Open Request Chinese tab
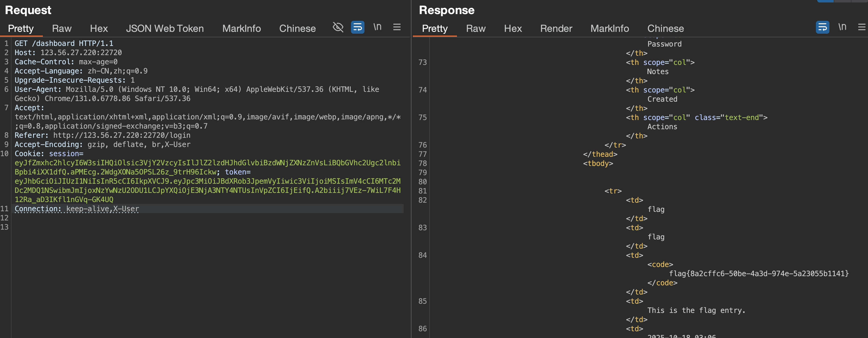 click(x=297, y=29)
